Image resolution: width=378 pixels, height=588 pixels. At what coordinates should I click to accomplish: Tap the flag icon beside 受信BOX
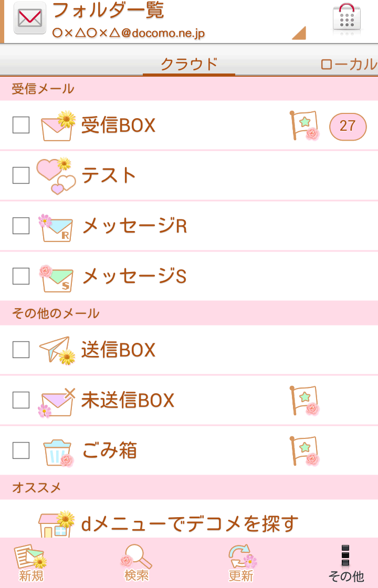(304, 125)
